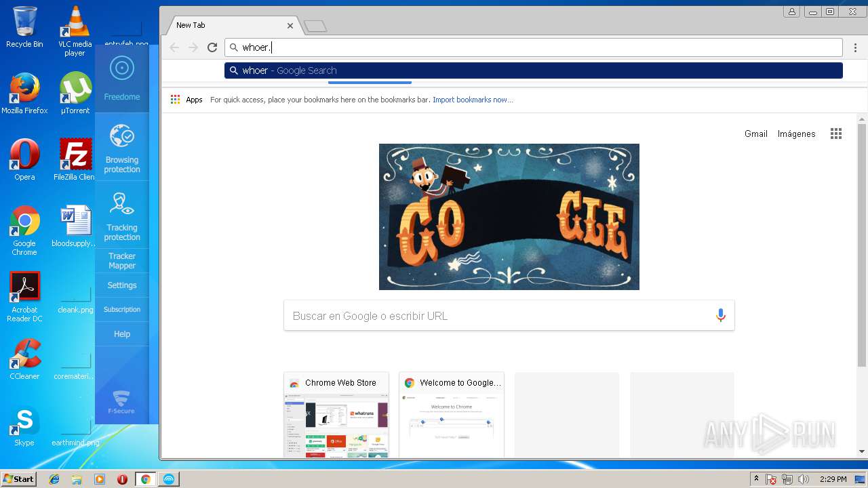This screenshot has width=868, height=488.
Task: Click the Google search box
Action: [509, 316]
